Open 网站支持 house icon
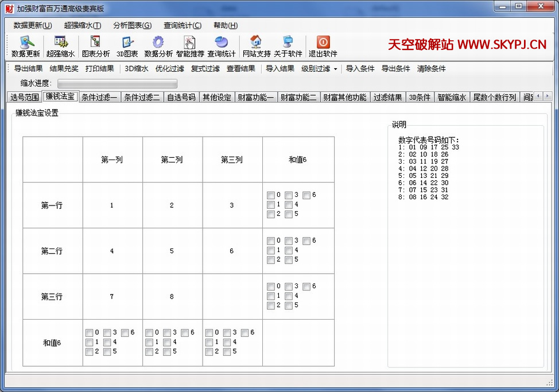559x392 pixels. 256,42
